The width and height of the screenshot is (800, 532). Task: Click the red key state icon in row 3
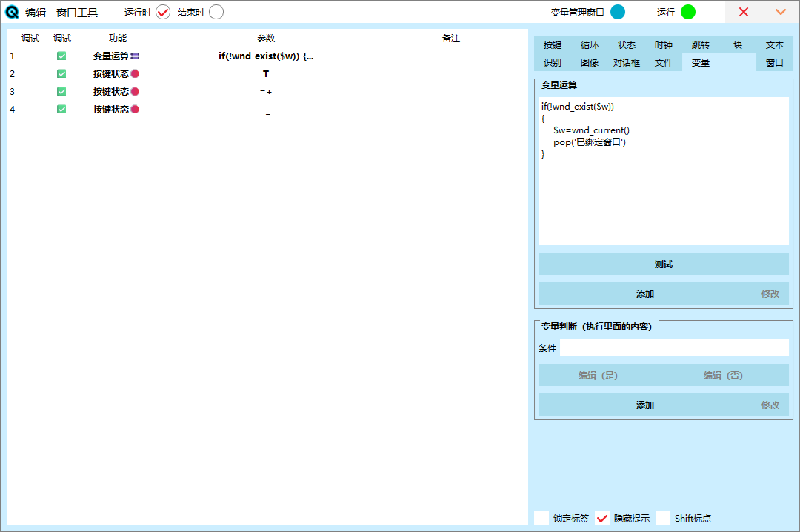pyautogui.click(x=135, y=92)
